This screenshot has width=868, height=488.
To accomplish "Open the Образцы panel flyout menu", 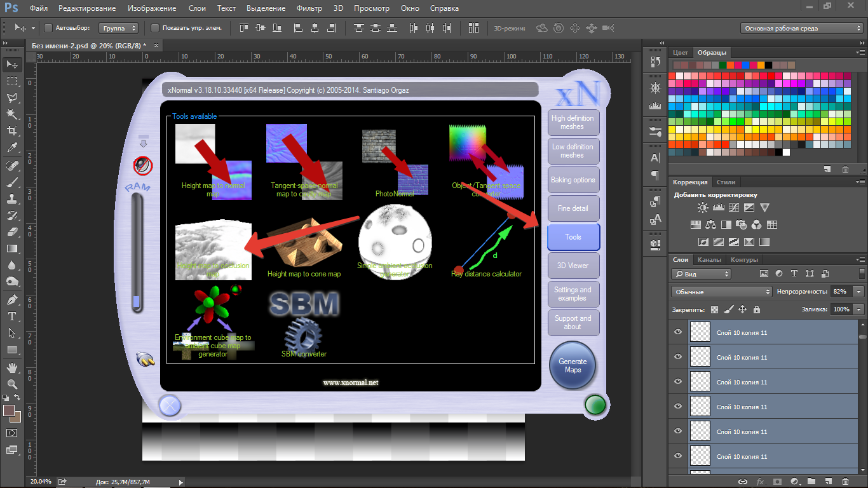I will (x=861, y=53).
